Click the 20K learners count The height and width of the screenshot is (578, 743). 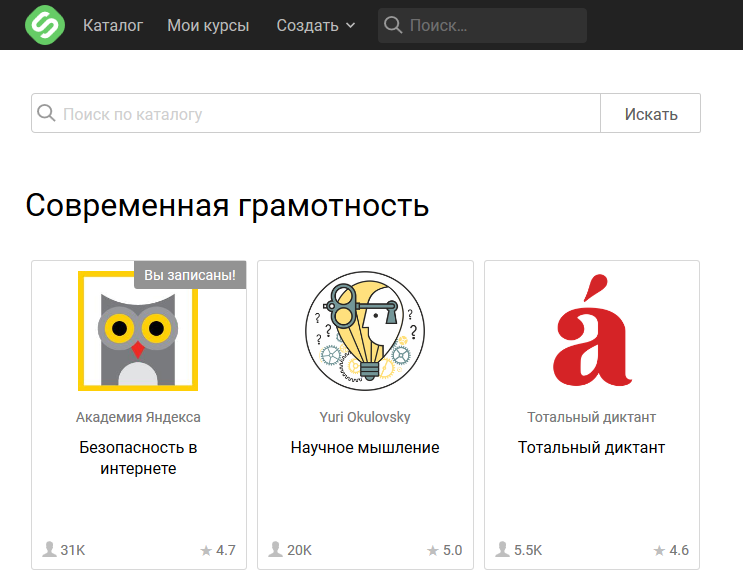coord(299,550)
